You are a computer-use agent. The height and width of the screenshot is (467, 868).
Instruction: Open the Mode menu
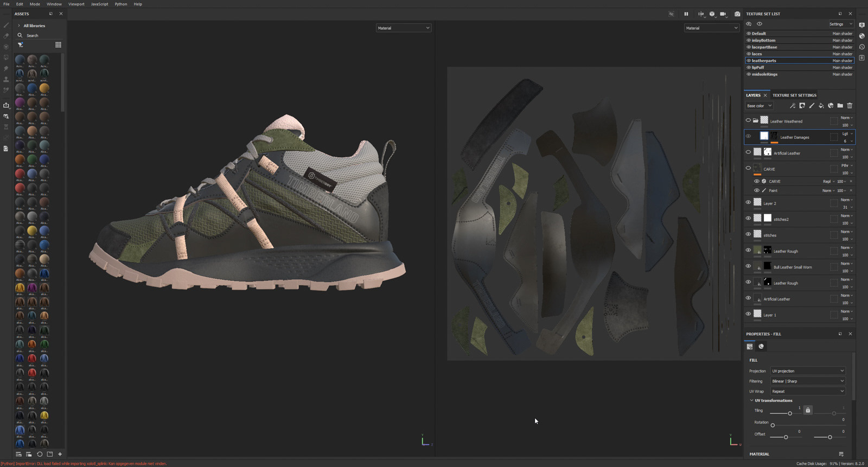click(35, 4)
